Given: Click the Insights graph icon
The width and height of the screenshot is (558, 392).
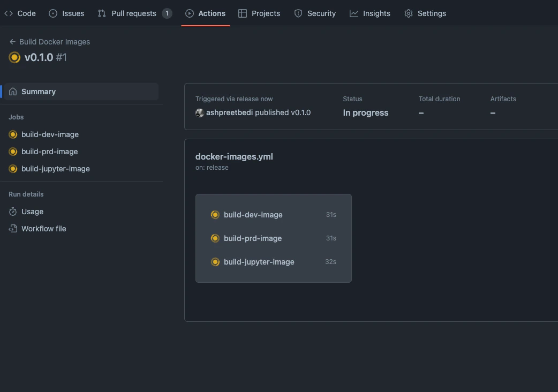Looking at the screenshot, I should click(353, 13).
